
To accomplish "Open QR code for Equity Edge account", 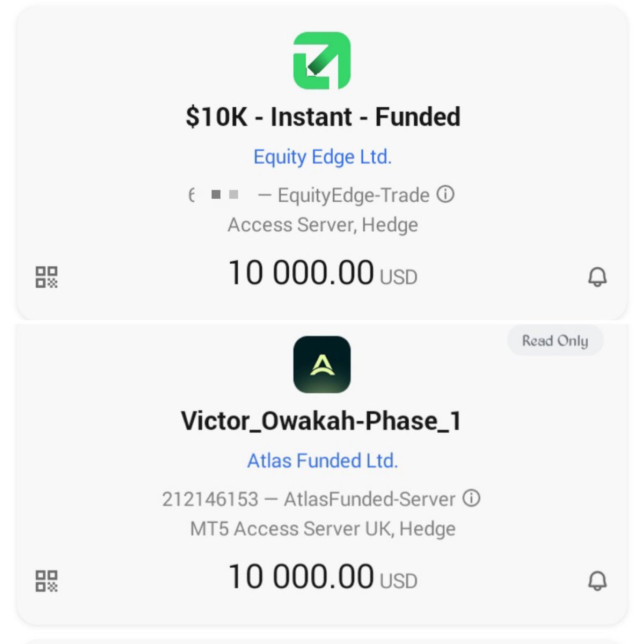I will 47,277.
